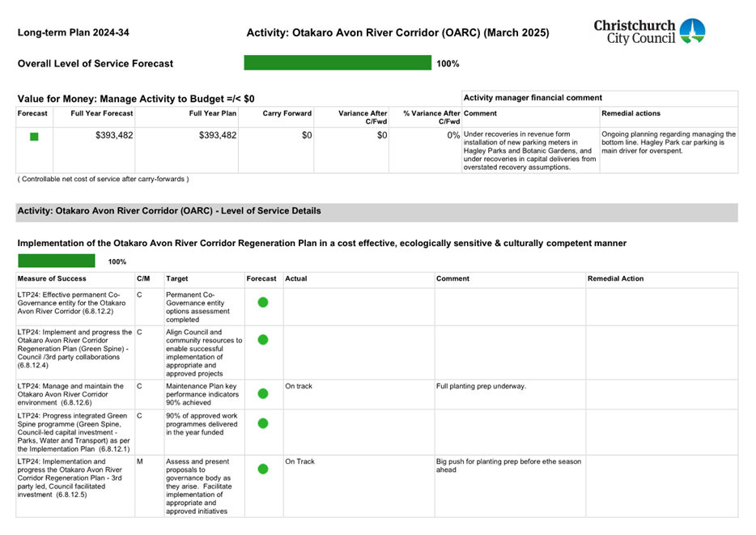Click the Overall Level of Service progress bar
This screenshot has height=535, width=756.
point(338,62)
